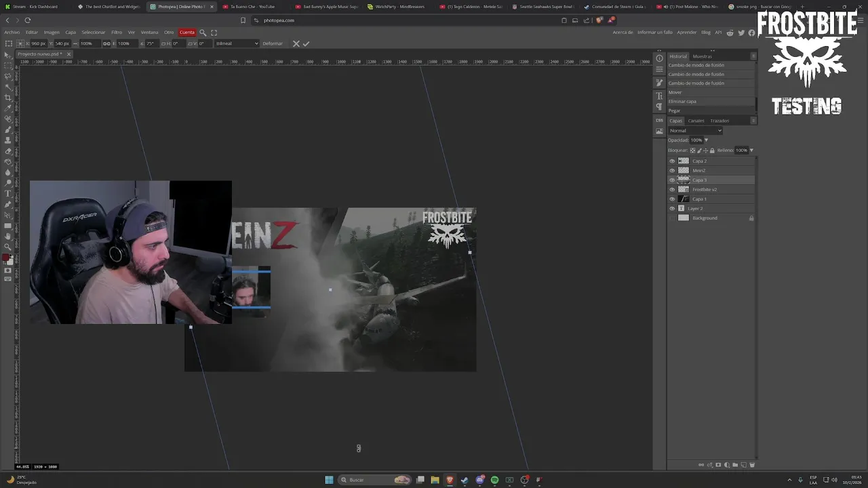Hide the Capa 3 layer

click(x=672, y=180)
